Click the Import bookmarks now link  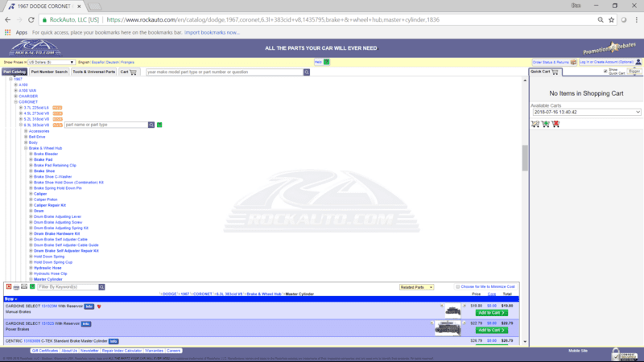212,32
